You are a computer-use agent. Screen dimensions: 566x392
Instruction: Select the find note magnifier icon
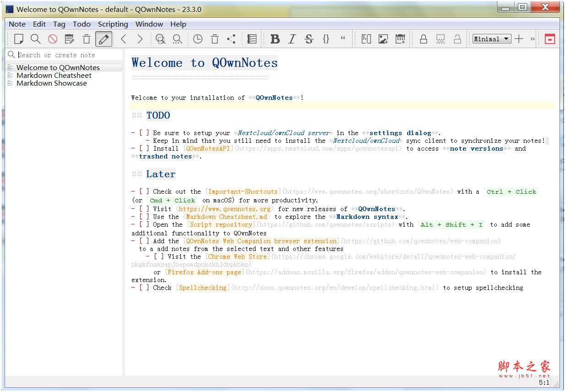point(35,39)
